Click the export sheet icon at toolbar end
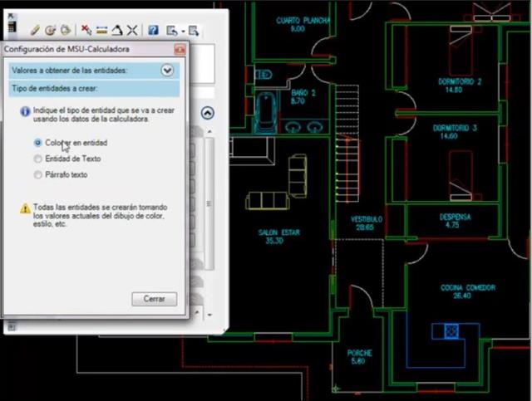Image resolution: width=532 pixels, height=401 pixels. 194,31
